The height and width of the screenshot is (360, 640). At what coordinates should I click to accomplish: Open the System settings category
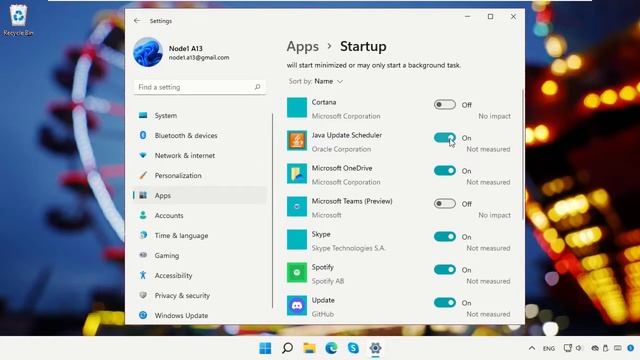[x=200, y=116]
